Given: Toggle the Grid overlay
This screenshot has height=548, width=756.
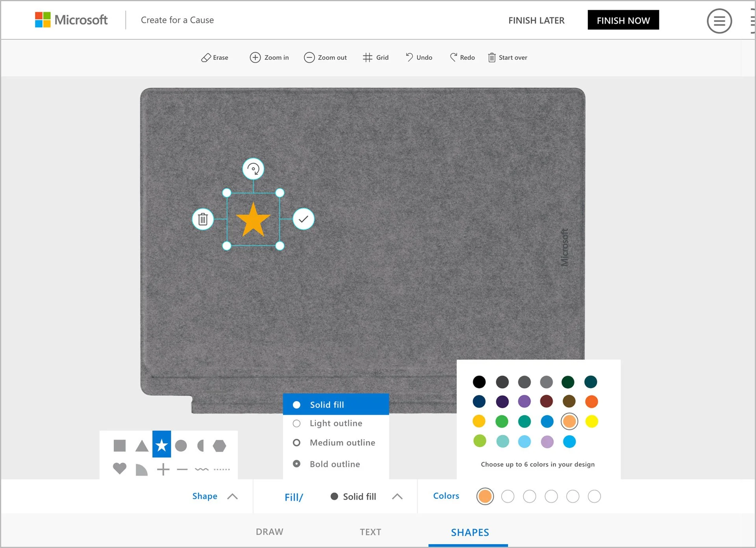Looking at the screenshot, I should [376, 57].
